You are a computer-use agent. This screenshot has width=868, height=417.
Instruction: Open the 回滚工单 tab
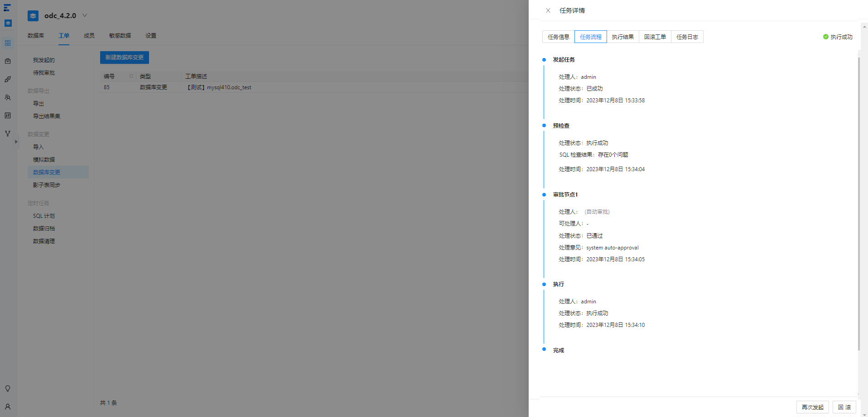point(655,37)
